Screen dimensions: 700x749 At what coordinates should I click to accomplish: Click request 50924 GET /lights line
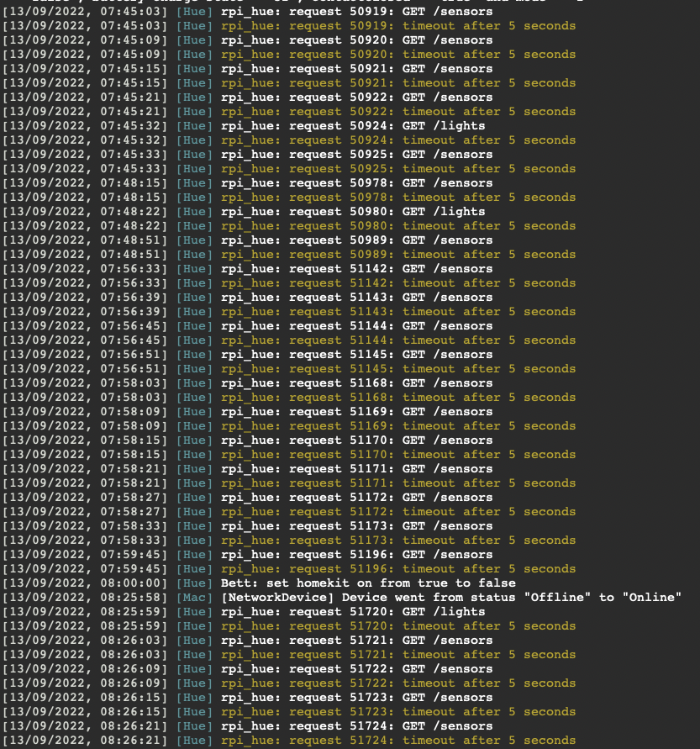coord(353,126)
